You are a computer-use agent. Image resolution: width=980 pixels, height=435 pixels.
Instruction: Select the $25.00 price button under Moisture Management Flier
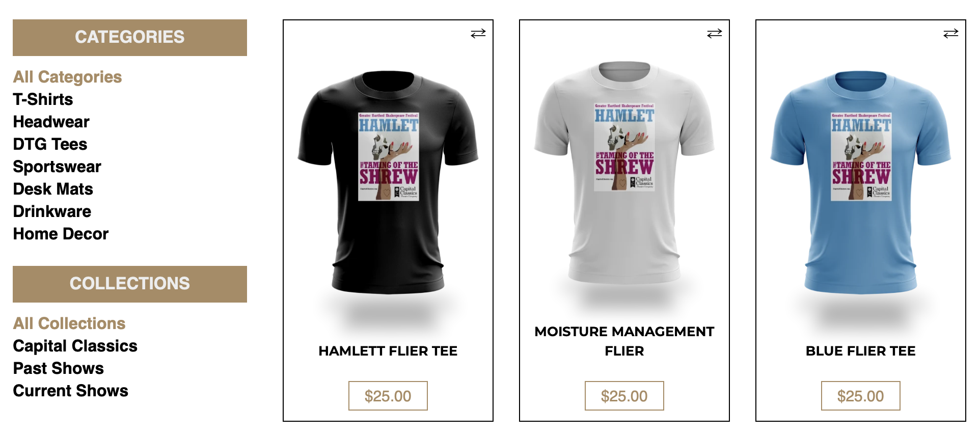(624, 396)
